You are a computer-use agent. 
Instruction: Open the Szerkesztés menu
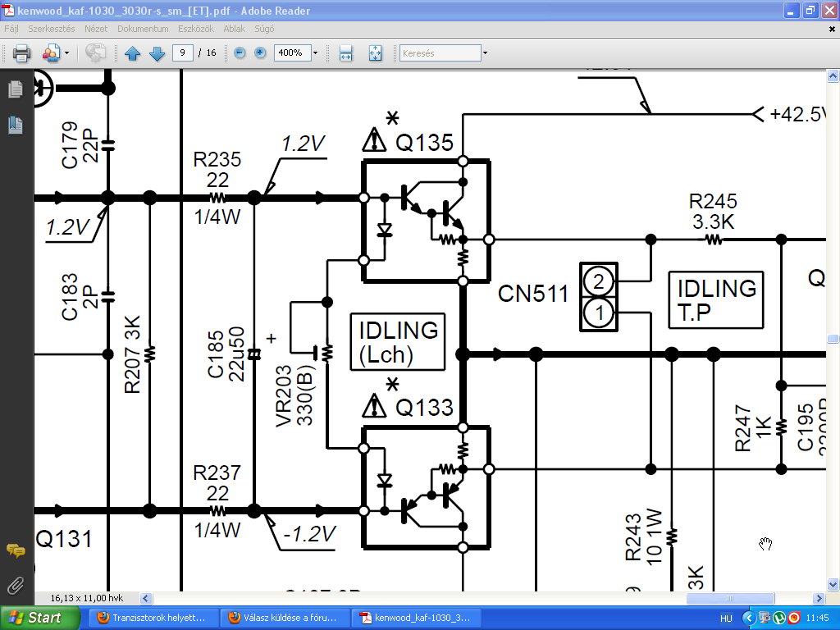point(52,29)
